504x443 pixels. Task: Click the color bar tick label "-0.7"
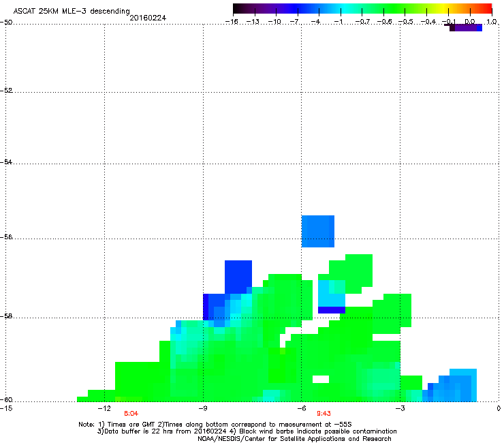coord(362,22)
